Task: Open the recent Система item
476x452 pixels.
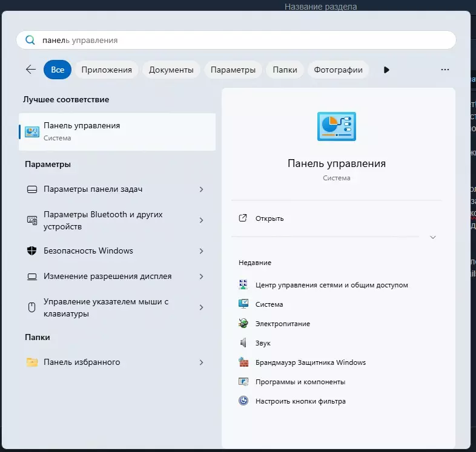Action: click(x=269, y=304)
